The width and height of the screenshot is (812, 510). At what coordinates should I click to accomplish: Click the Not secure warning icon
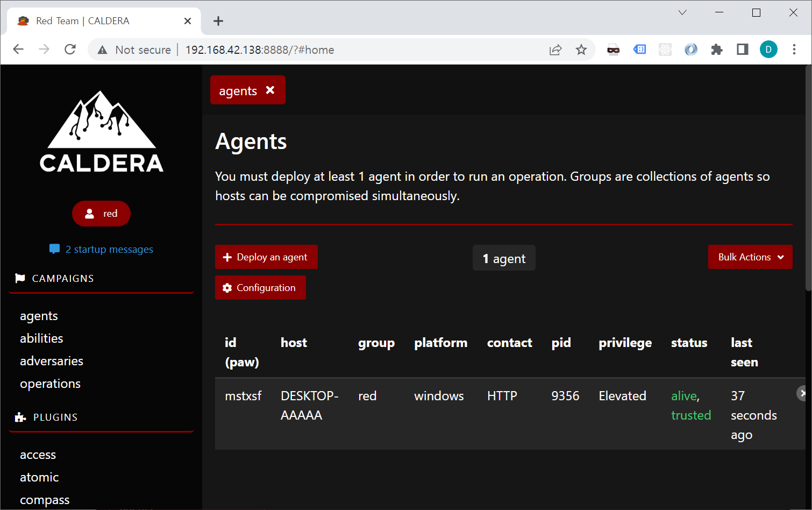pos(102,50)
